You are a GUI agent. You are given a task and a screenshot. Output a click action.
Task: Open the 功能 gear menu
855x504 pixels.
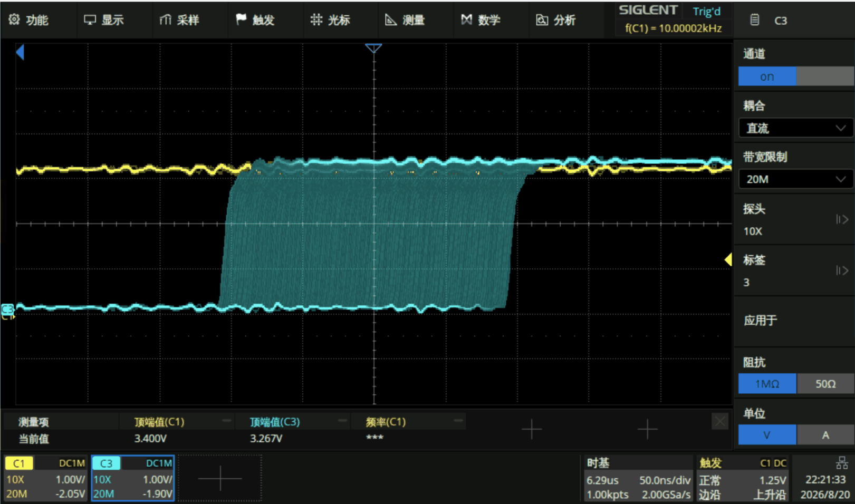pos(29,20)
